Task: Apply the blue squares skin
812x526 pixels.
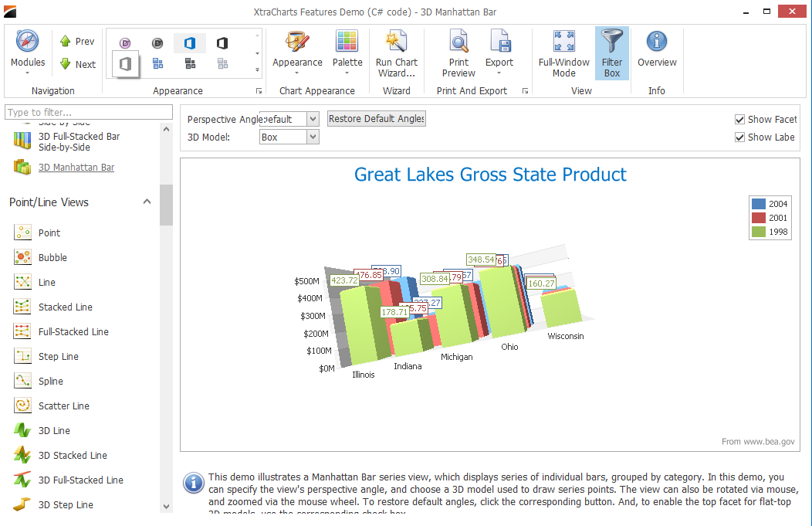Action: click(158, 64)
